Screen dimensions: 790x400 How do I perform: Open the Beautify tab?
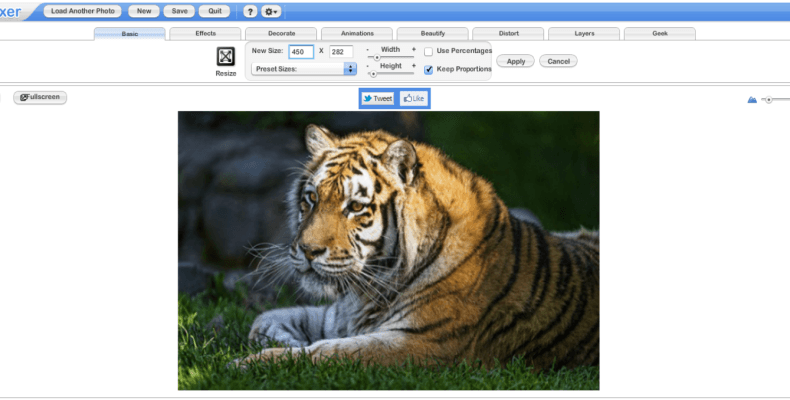point(432,34)
